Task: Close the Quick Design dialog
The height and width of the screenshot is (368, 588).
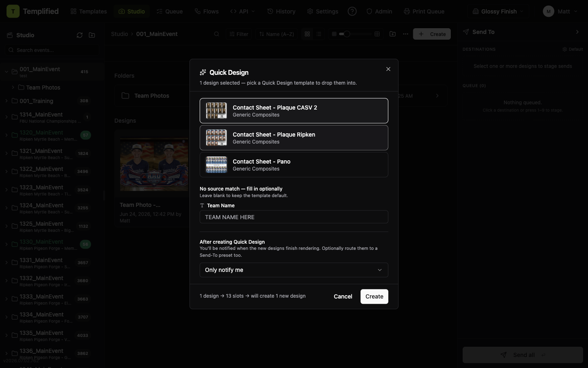Action: (x=388, y=69)
